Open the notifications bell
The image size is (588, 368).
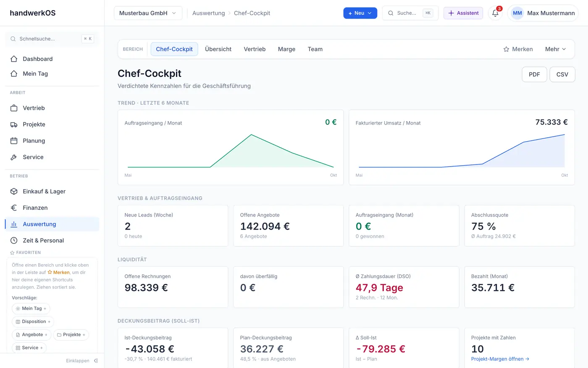(x=495, y=13)
